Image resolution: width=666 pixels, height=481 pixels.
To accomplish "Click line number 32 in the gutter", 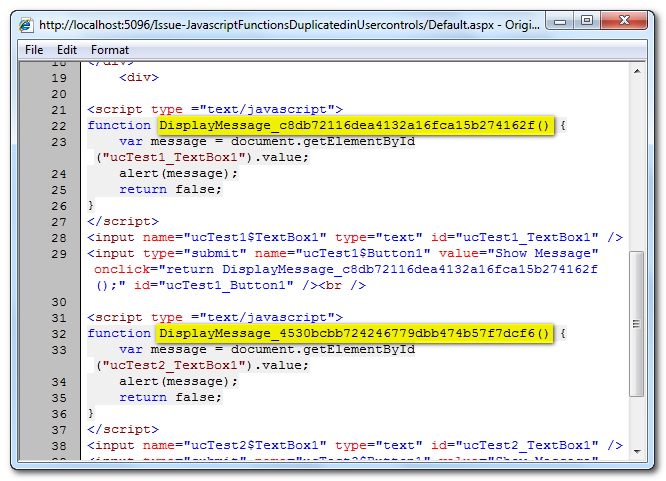I will click(57, 333).
